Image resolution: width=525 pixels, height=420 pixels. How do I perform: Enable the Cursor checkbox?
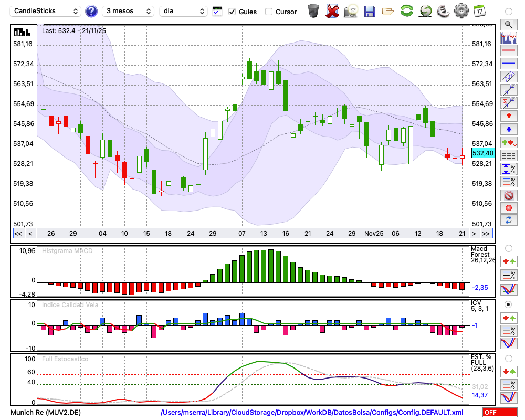click(269, 12)
